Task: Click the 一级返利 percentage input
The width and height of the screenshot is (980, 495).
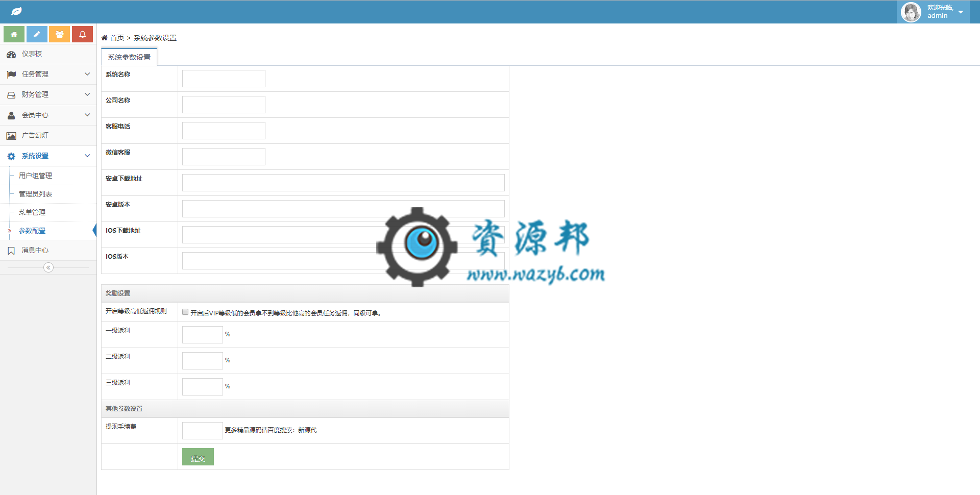Action: [203, 335]
